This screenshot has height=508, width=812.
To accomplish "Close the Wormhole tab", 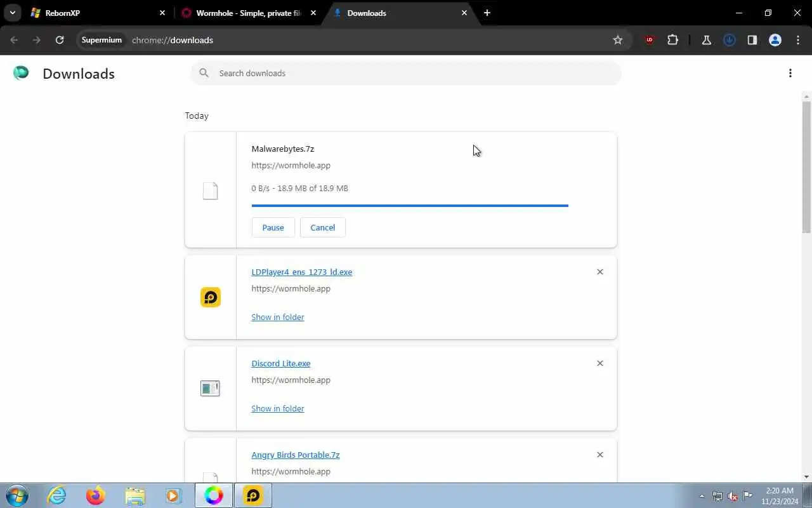I will tap(313, 13).
